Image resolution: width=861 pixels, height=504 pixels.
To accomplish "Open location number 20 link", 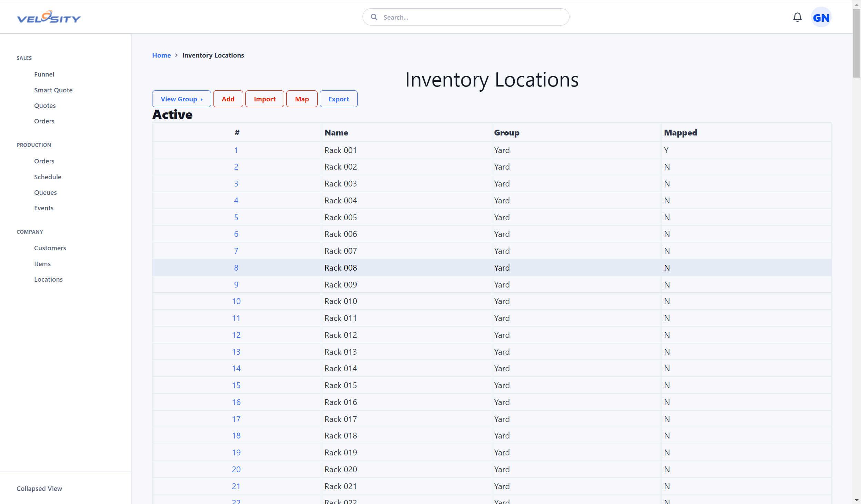I will coord(236,469).
